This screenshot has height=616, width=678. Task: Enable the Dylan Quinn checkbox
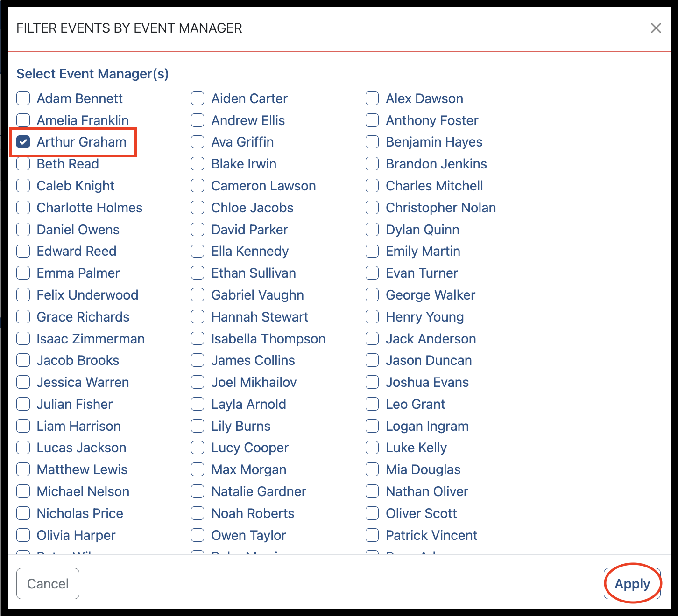tap(372, 230)
